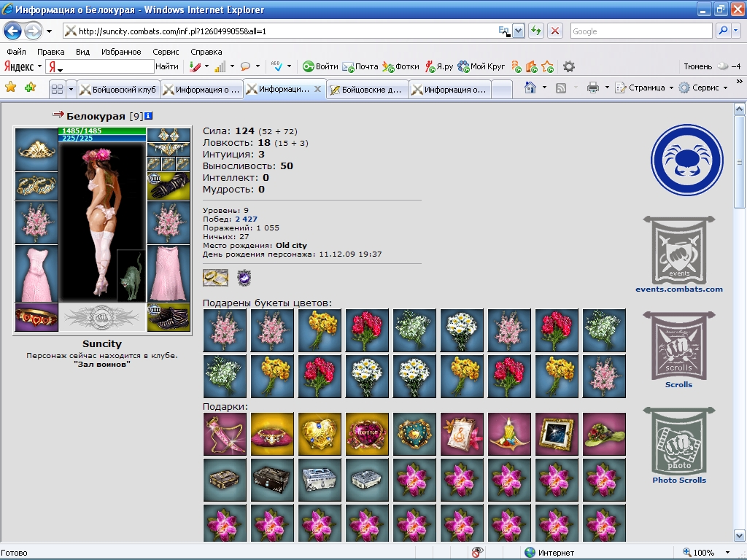Click the golden mask equipment slot
747x560 pixels.
click(x=36, y=186)
